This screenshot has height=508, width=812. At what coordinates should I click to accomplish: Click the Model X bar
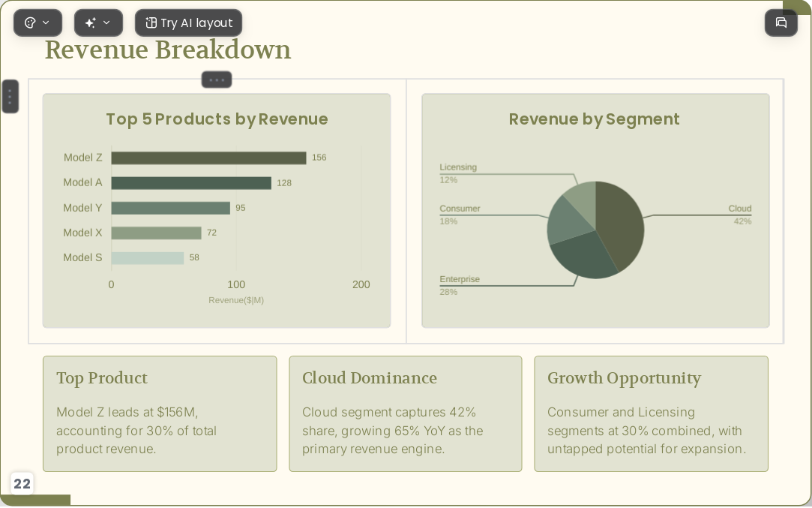(x=156, y=233)
